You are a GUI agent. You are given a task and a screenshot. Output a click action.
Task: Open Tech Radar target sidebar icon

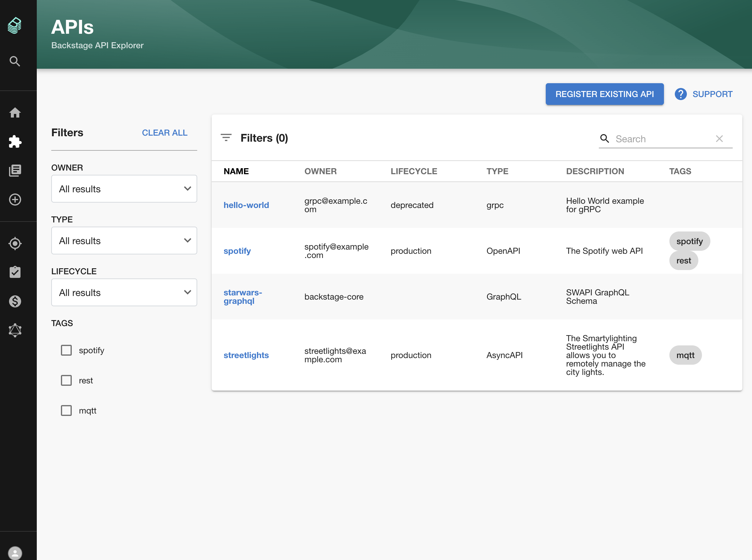point(14,244)
